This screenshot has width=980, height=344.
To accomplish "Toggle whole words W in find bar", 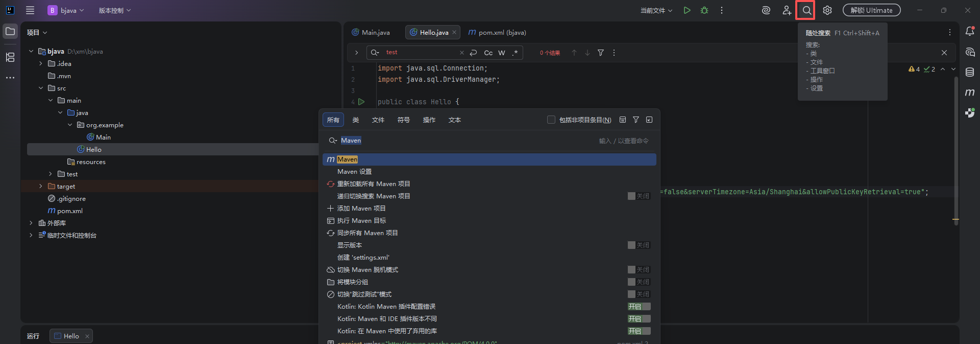I will pos(502,53).
